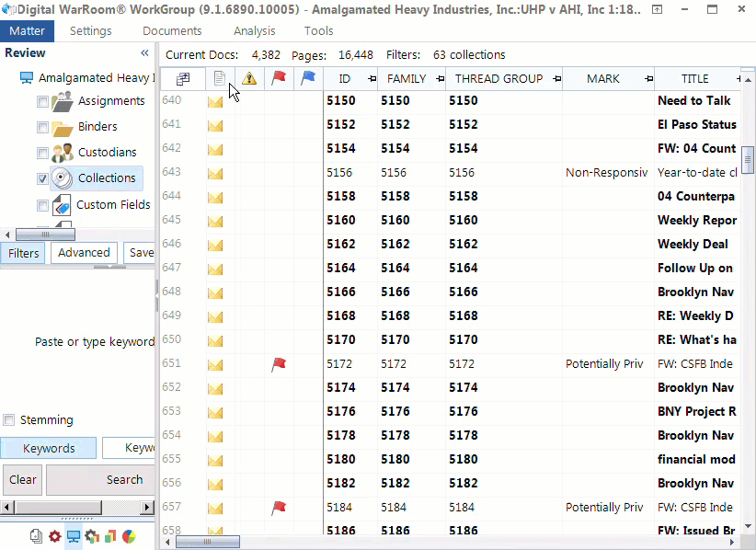Viewport: 756px width, 550px height.
Task: Click the gear with colored pages icon
Action: click(92, 536)
